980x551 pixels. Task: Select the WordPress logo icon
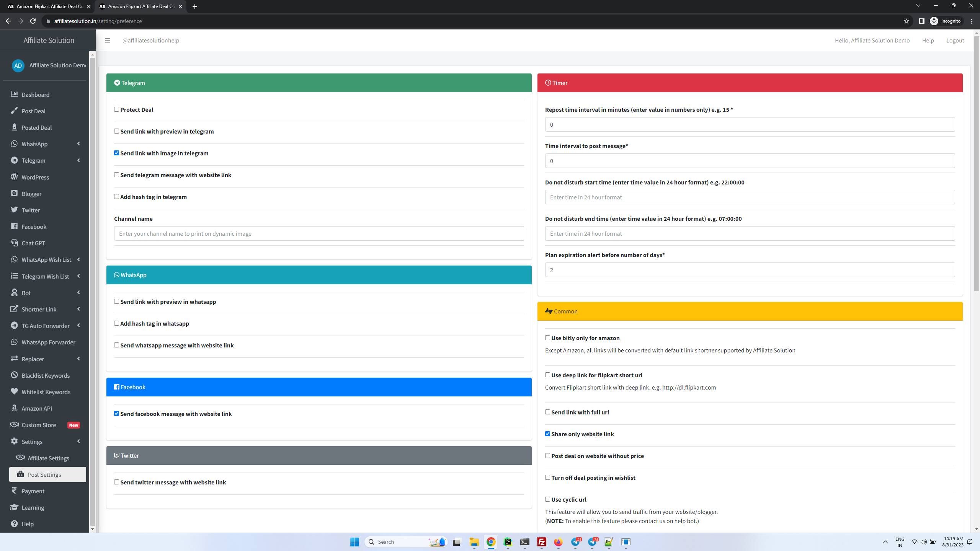[14, 177]
